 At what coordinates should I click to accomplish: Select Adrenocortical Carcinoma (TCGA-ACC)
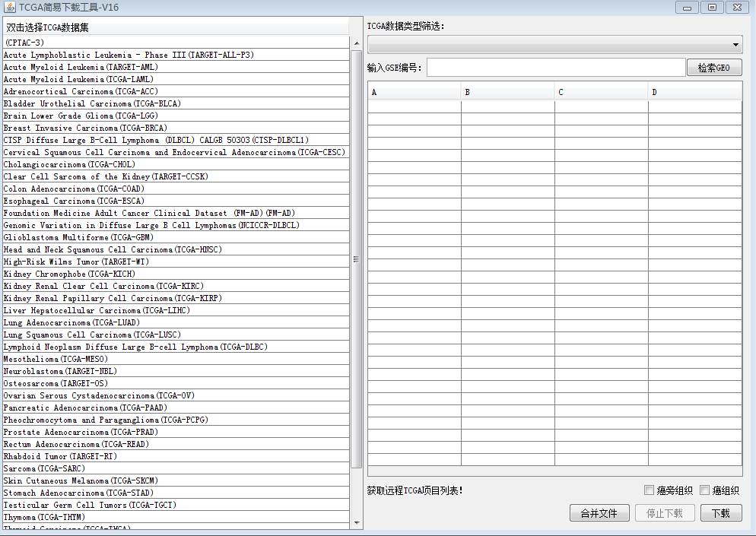point(176,91)
